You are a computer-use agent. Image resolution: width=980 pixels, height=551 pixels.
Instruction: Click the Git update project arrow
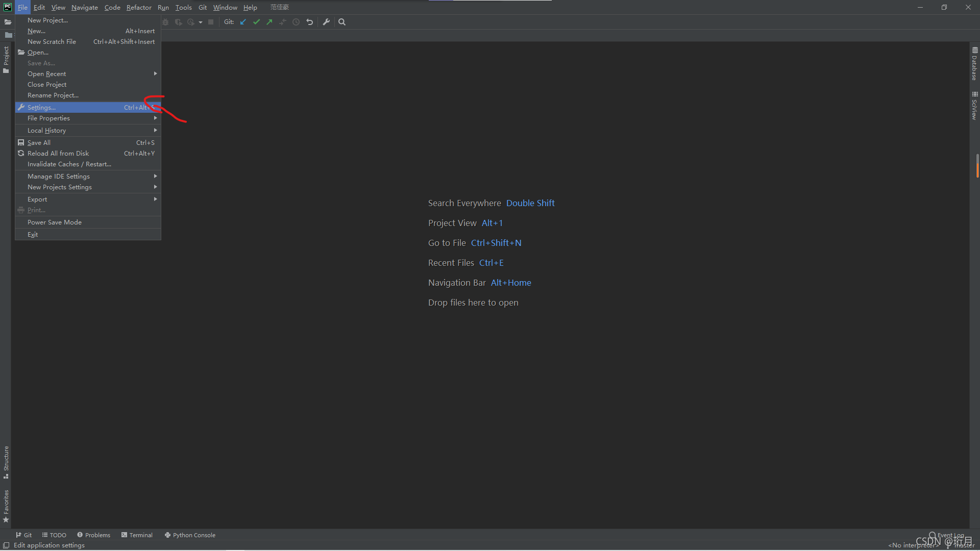[243, 22]
